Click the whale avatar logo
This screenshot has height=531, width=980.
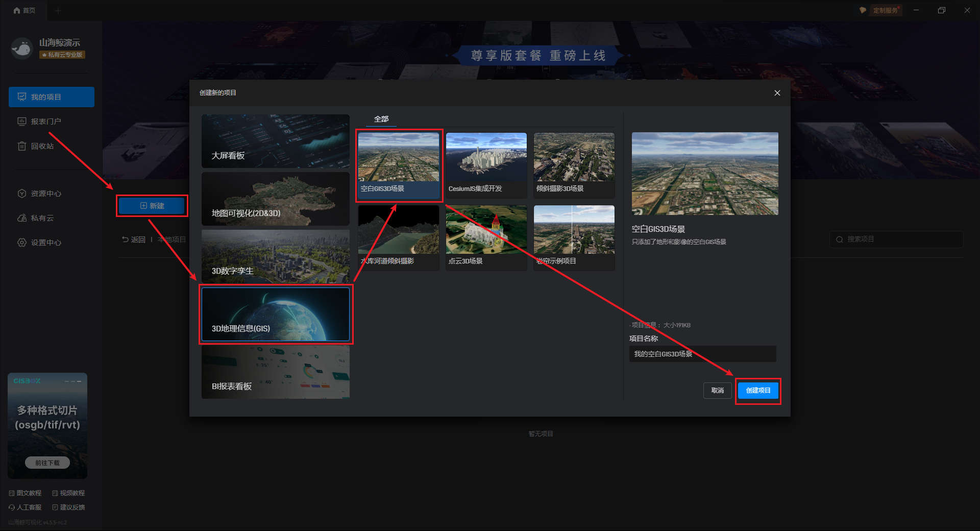point(22,49)
